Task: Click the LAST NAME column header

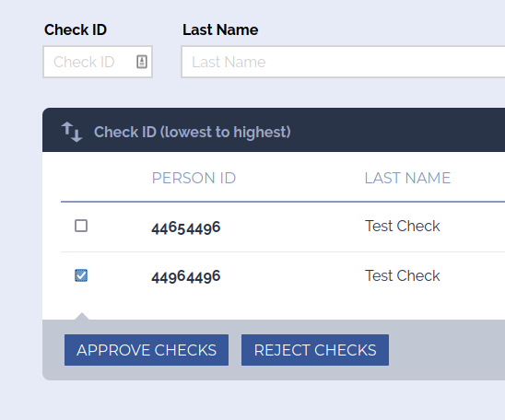Action: click(407, 178)
